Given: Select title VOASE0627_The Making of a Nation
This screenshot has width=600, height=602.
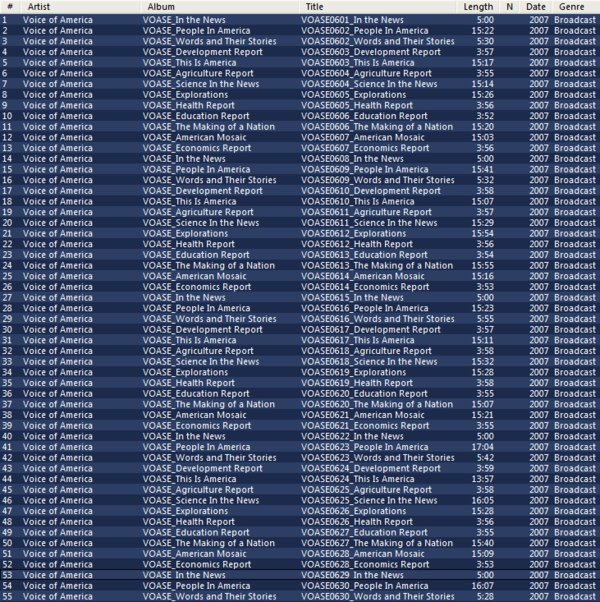Looking at the screenshot, I should (x=377, y=543).
